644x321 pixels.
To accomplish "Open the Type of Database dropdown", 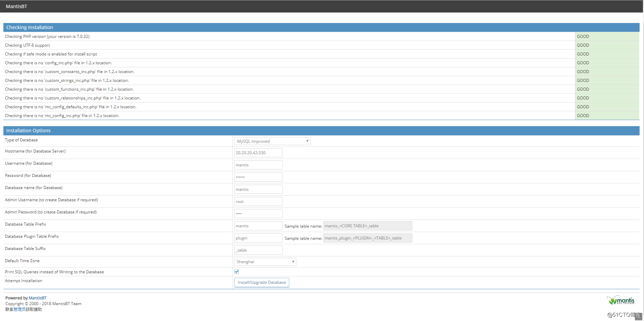I will tap(272, 141).
